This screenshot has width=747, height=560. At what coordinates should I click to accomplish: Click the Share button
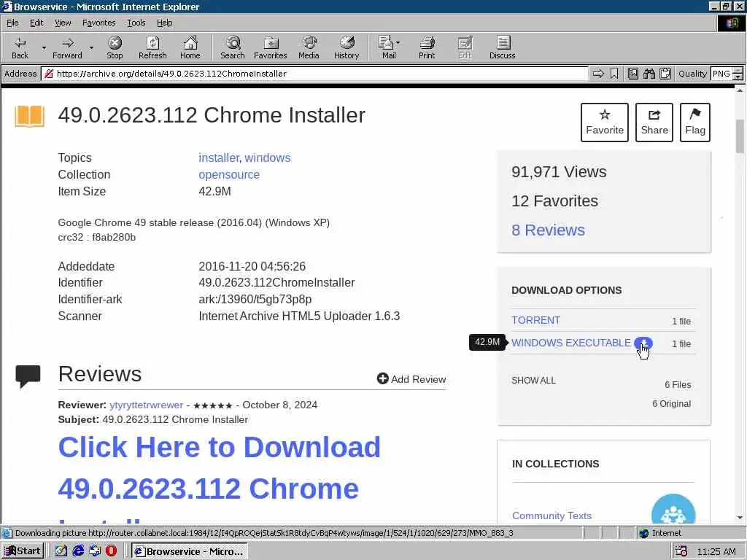coord(654,122)
